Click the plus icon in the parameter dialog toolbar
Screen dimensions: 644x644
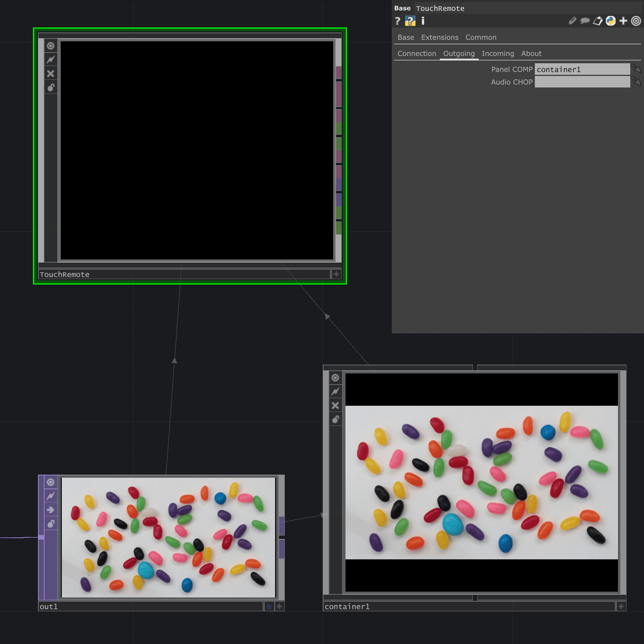coord(623,21)
